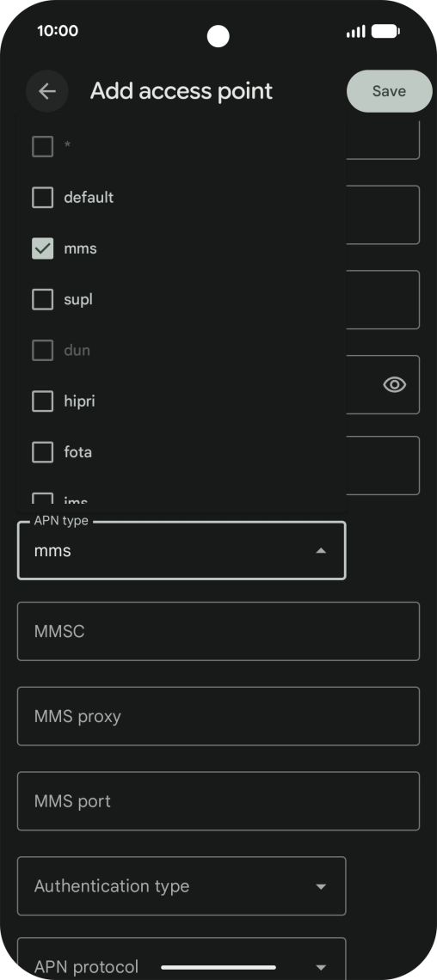Select the dun checkbox
Screen dimensions: 437x980
click(42, 351)
